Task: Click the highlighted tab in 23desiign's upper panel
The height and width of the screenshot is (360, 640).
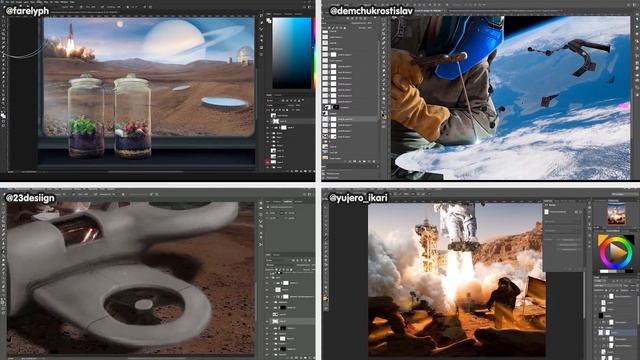Action: click(x=288, y=202)
